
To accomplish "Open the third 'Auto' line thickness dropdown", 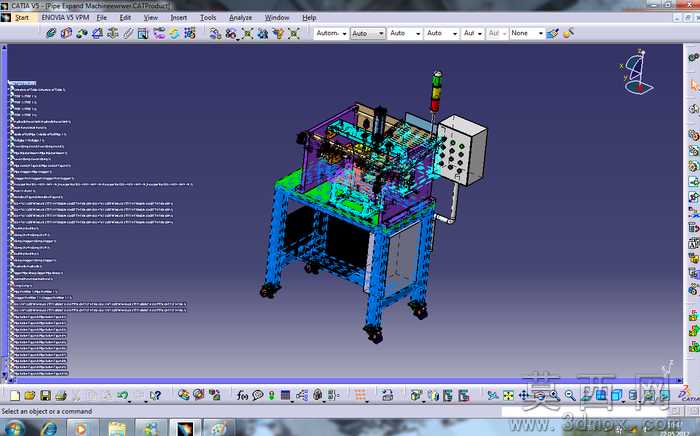I will coord(404,33).
